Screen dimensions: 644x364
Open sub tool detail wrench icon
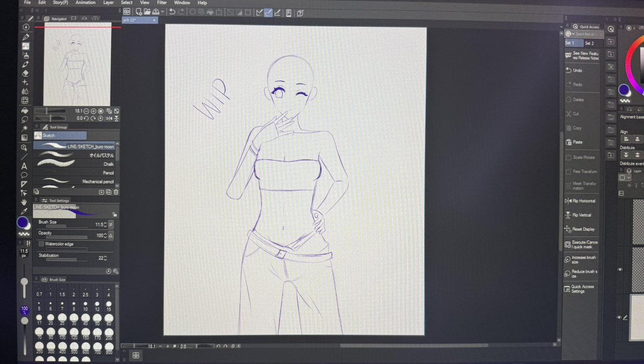click(116, 271)
